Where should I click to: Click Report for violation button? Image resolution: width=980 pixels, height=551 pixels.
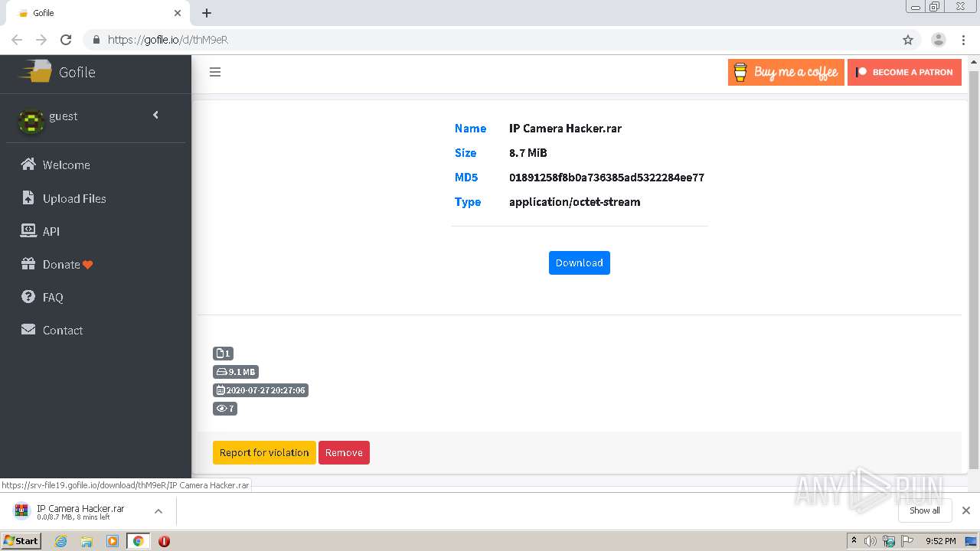(264, 452)
